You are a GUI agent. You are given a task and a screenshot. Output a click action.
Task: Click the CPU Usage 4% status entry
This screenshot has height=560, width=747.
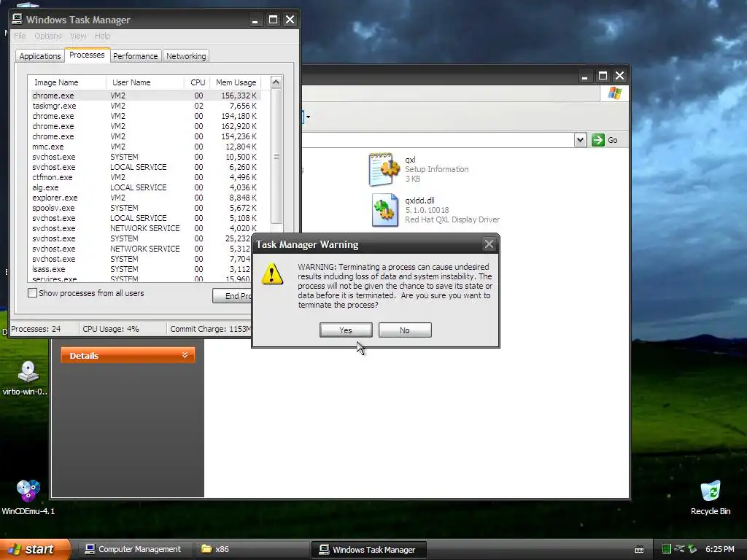coord(111,329)
